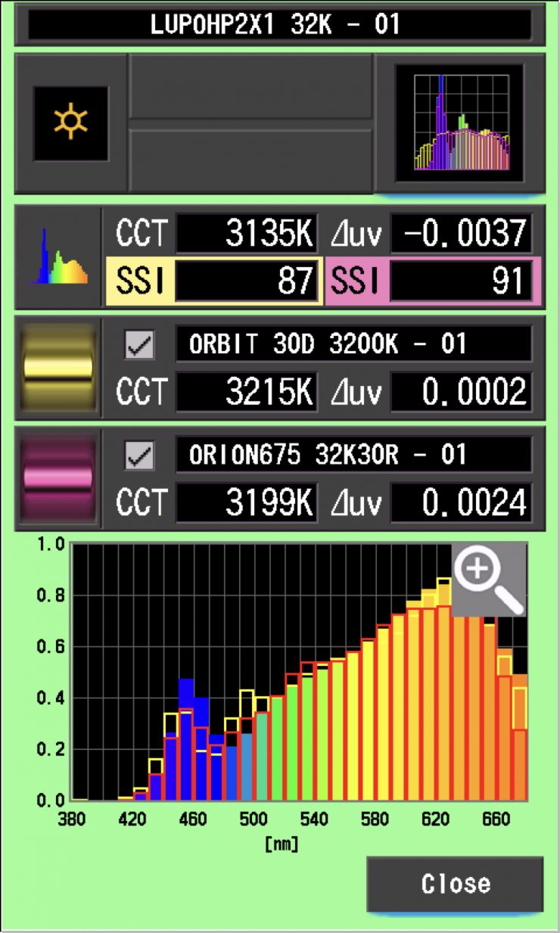Select the ORBIT 30D 3200K - 01 name field

pos(353,346)
